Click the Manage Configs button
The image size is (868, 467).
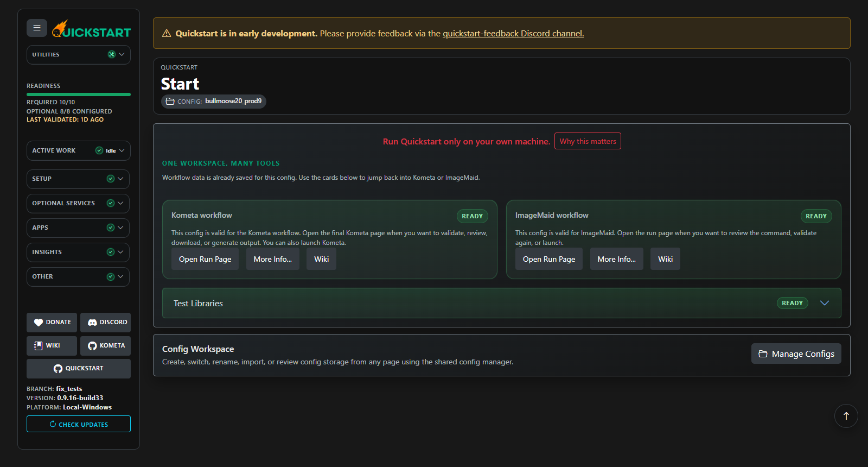796,354
